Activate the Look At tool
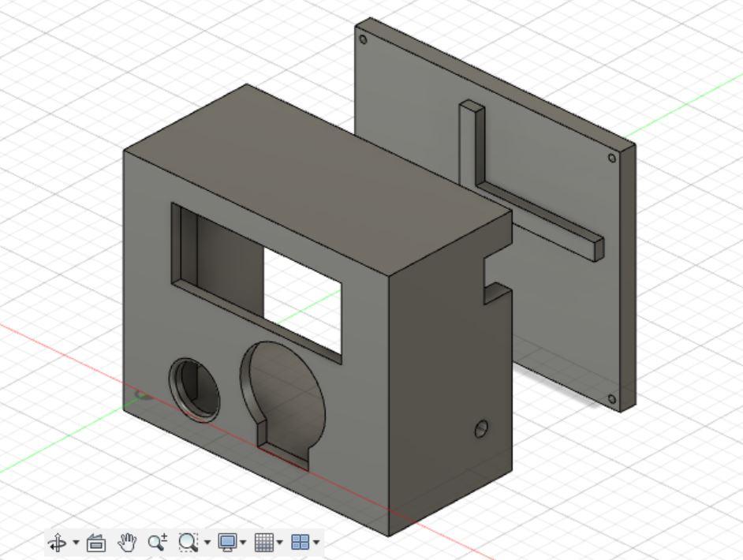 98,543
